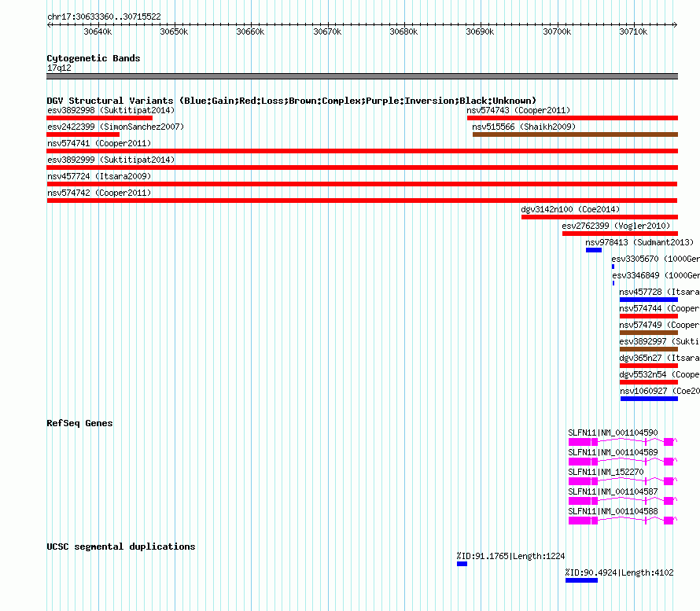Select the nsv574742 (Cooper2011) variant label

pyautogui.click(x=99, y=193)
